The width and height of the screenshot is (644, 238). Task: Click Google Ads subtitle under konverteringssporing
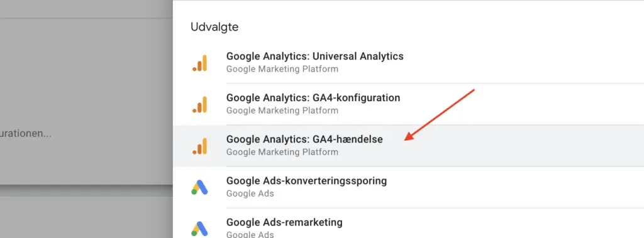(x=250, y=193)
